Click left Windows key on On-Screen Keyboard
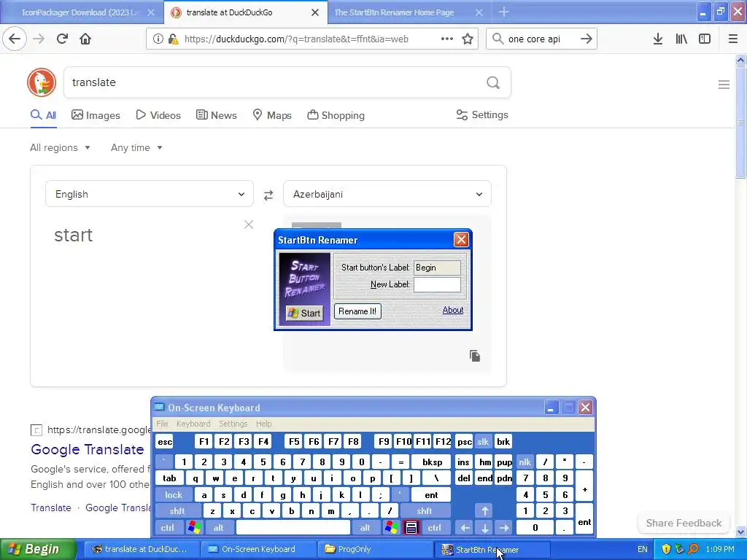747x560 pixels. click(x=194, y=528)
